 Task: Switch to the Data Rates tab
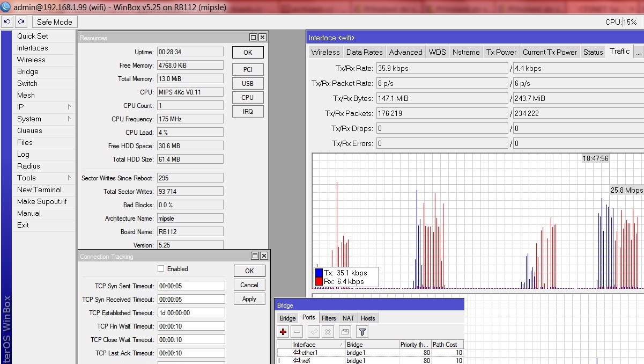pos(365,52)
